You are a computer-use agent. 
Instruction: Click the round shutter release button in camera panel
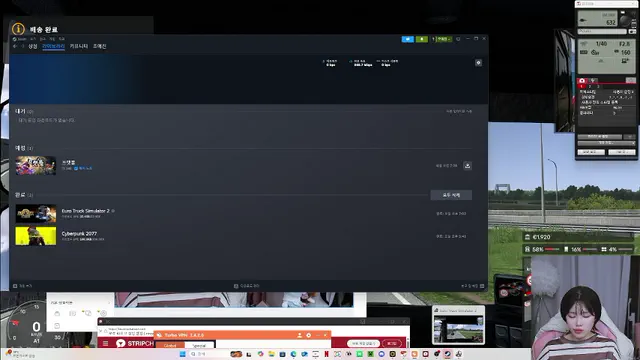pos(625,20)
